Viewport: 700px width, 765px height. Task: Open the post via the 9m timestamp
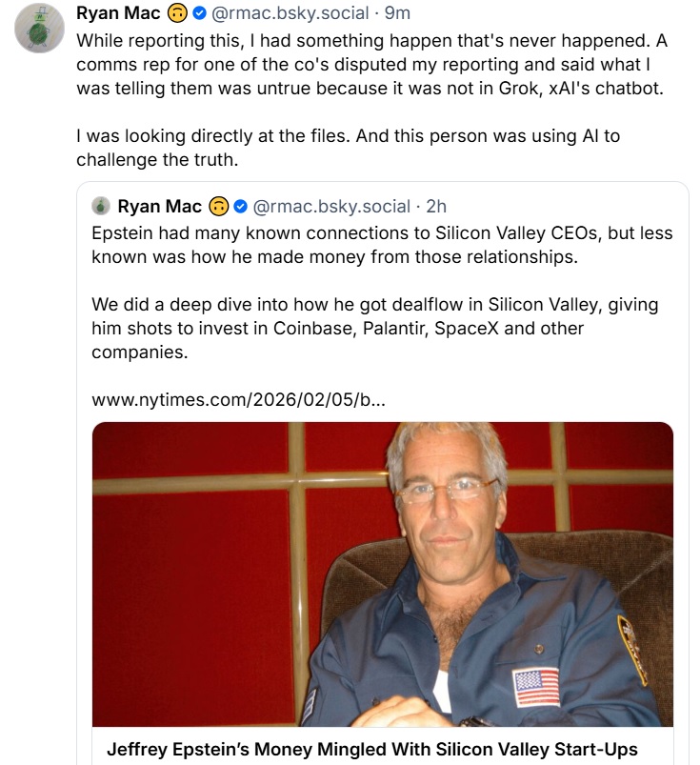click(x=397, y=14)
